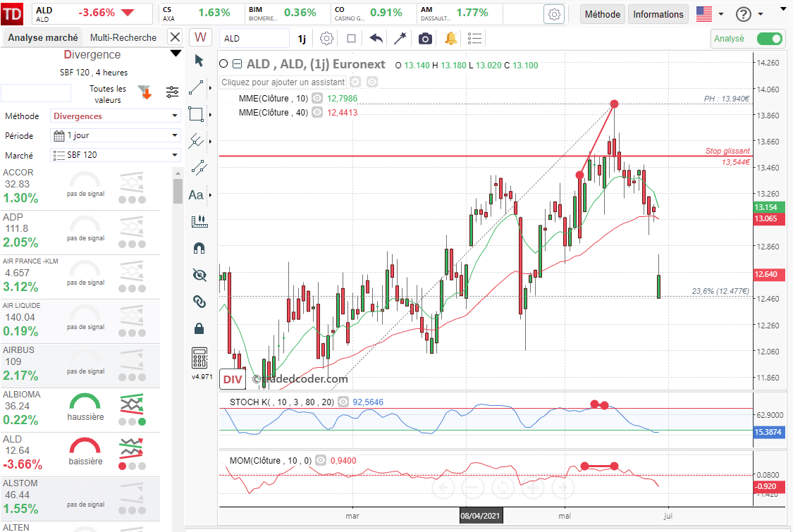Select the trend line drawing tool
Image resolution: width=793 pixels, height=532 pixels.
click(x=196, y=87)
